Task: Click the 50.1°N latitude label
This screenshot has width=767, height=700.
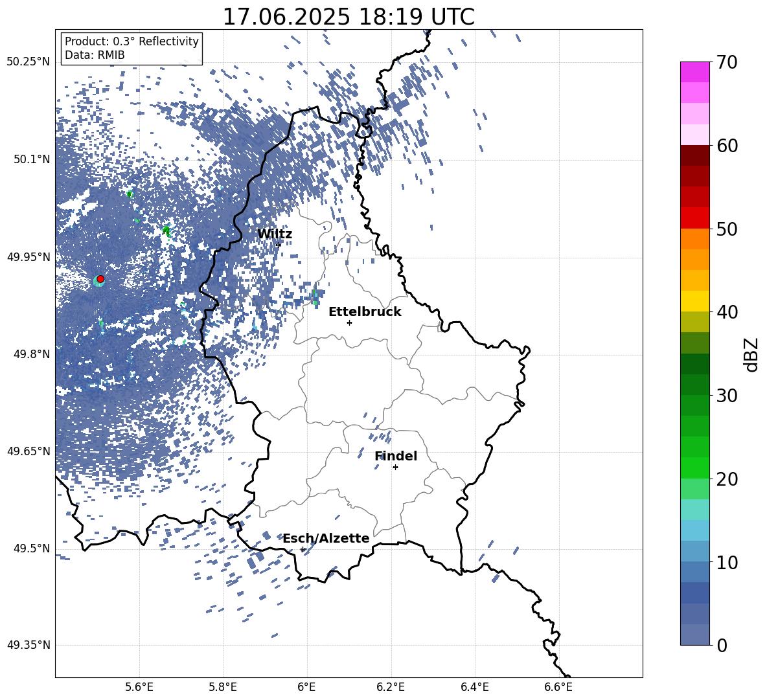Action: pyautogui.click(x=31, y=159)
